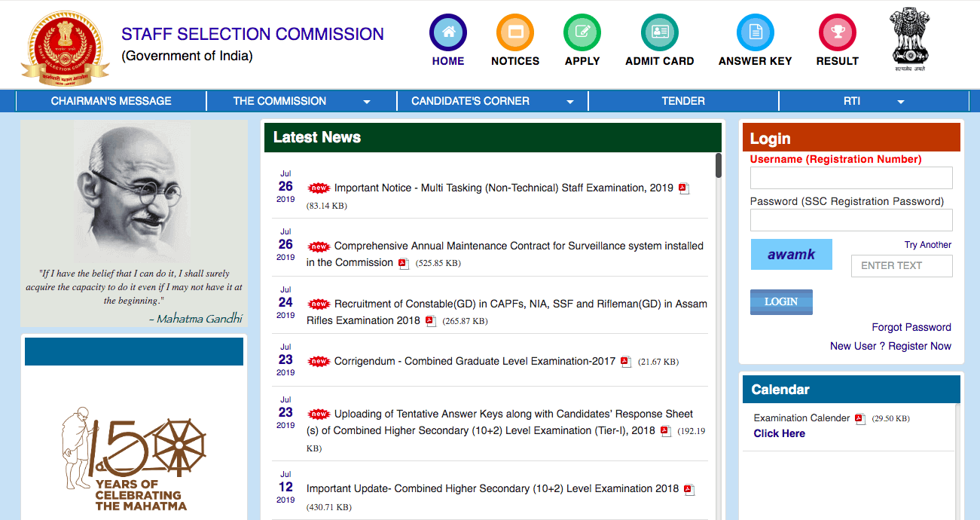This screenshot has width=980, height=520.
Task: Click Try Another captcha link
Action: coord(927,245)
